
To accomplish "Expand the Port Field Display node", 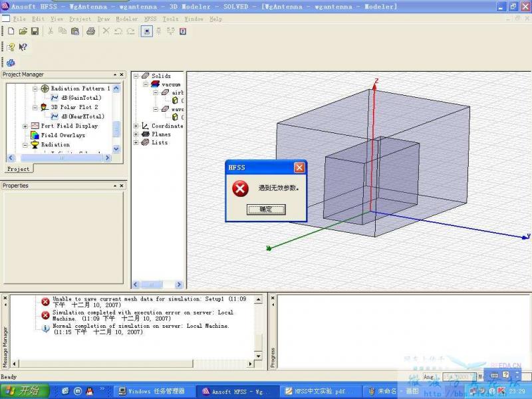I will 25,126.
